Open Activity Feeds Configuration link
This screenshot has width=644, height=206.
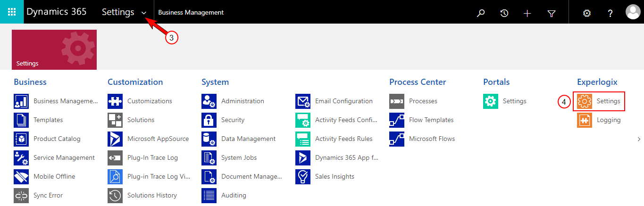pos(346,120)
